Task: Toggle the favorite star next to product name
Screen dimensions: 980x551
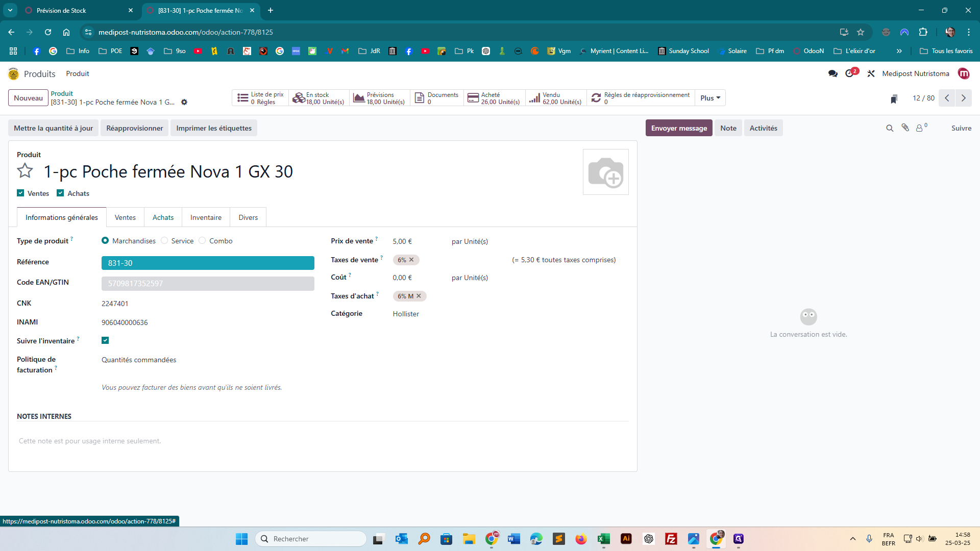Action: (x=25, y=170)
